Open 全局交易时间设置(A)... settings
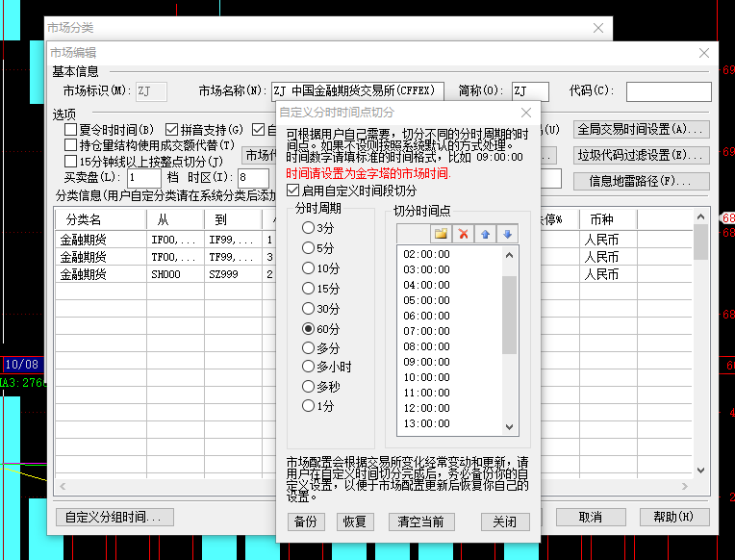The image size is (735, 560). pyautogui.click(x=641, y=129)
